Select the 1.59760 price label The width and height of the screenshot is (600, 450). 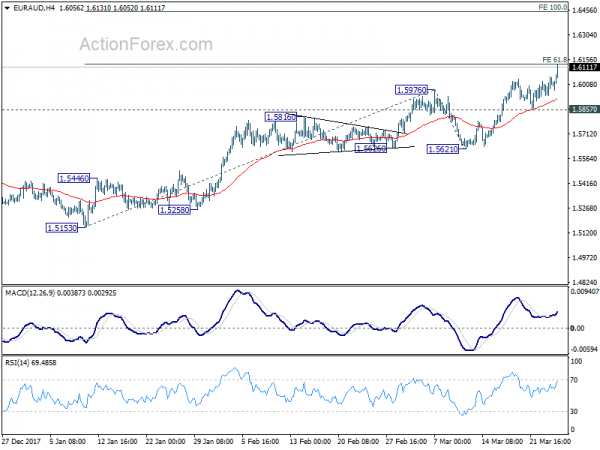point(411,90)
